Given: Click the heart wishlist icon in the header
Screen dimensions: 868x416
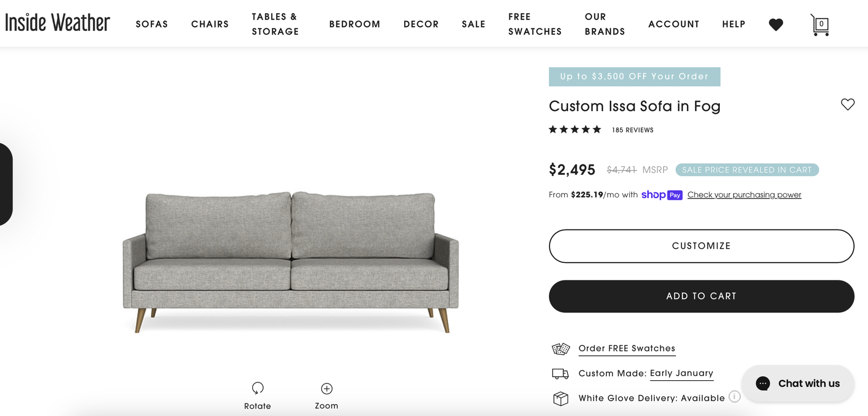Looking at the screenshot, I should click(776, 24).
